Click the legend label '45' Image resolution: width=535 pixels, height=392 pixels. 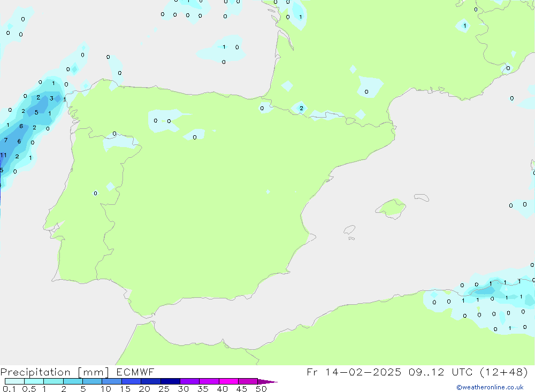coord(242,389)
